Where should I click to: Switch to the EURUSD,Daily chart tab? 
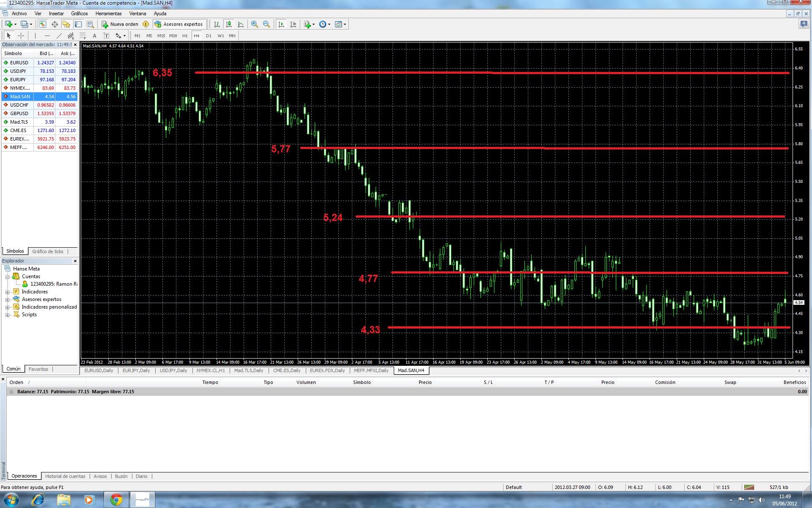[x=99, y=370]
